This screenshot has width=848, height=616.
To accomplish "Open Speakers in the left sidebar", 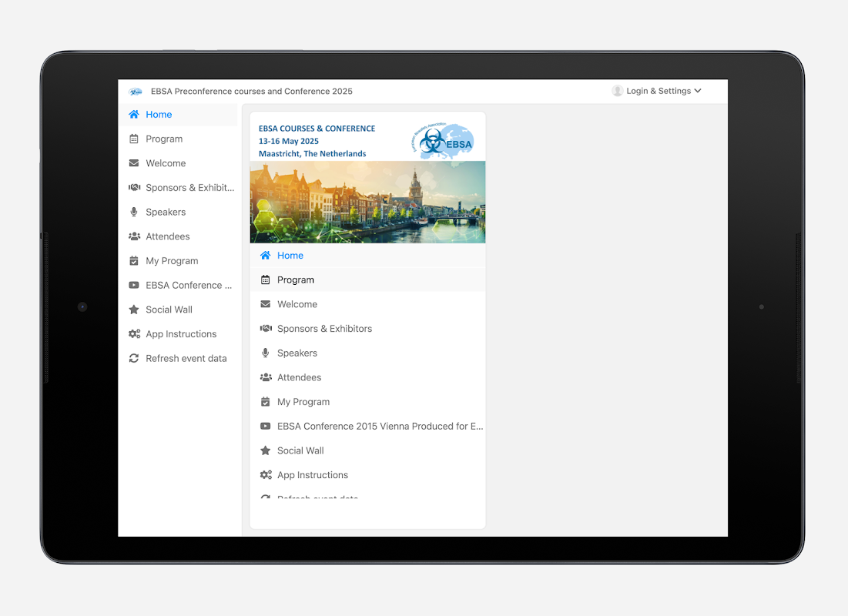I will click(178, 212).
